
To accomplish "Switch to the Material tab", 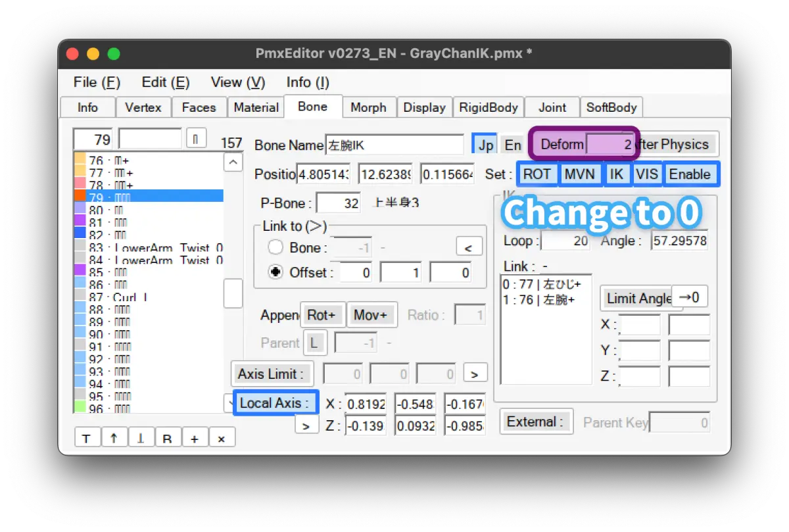I will [x=256, y=107].
